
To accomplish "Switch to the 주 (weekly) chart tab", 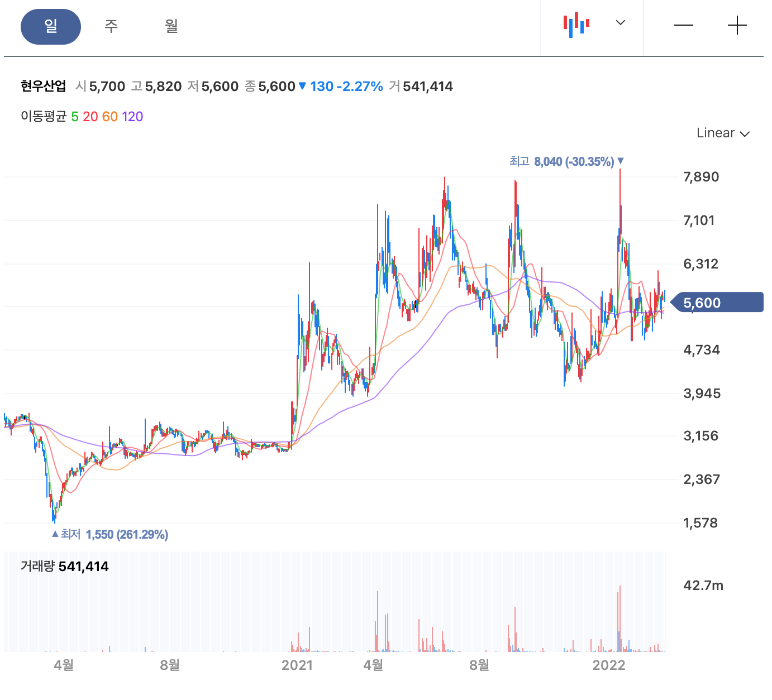I will [x=111, y=26].
